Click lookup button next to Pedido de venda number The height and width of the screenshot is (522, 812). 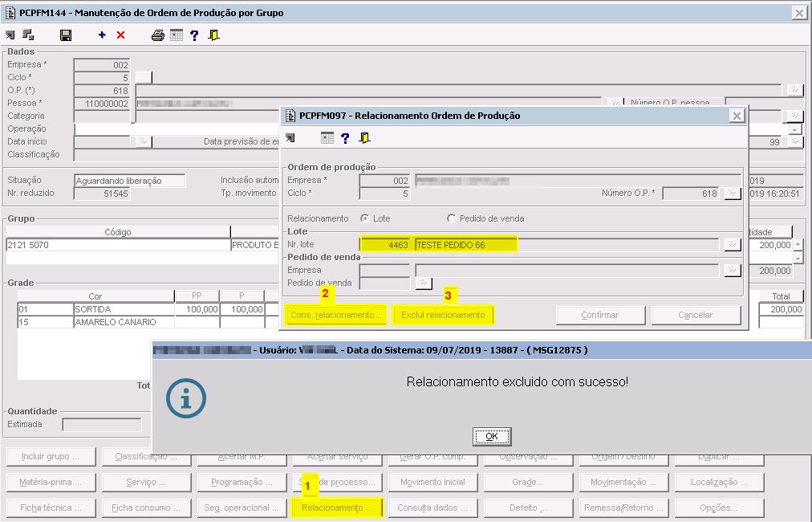(424, 283)
